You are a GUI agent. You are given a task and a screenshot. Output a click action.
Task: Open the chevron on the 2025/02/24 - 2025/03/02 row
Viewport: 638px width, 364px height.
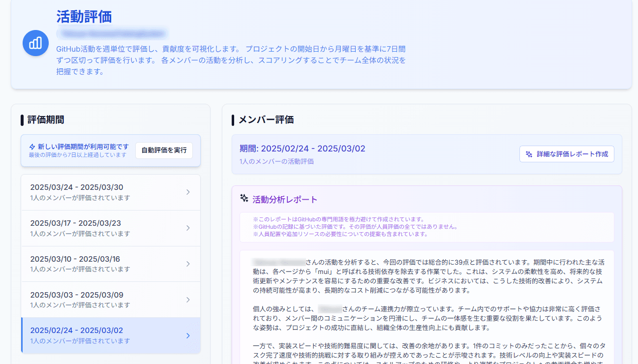point(188,335)
